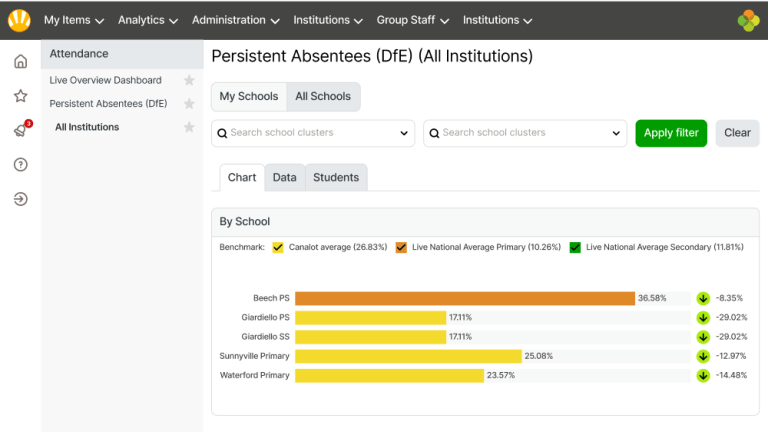Switch to the Data tab
The width and height of the screenshot is (768, 432).
point(284,177)
